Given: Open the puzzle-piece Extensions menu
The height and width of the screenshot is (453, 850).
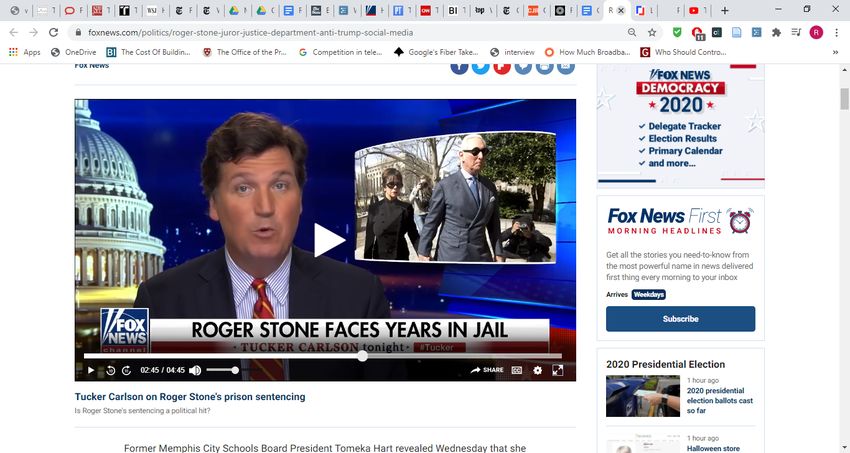Looking at the screenshot, I should 776,33.
